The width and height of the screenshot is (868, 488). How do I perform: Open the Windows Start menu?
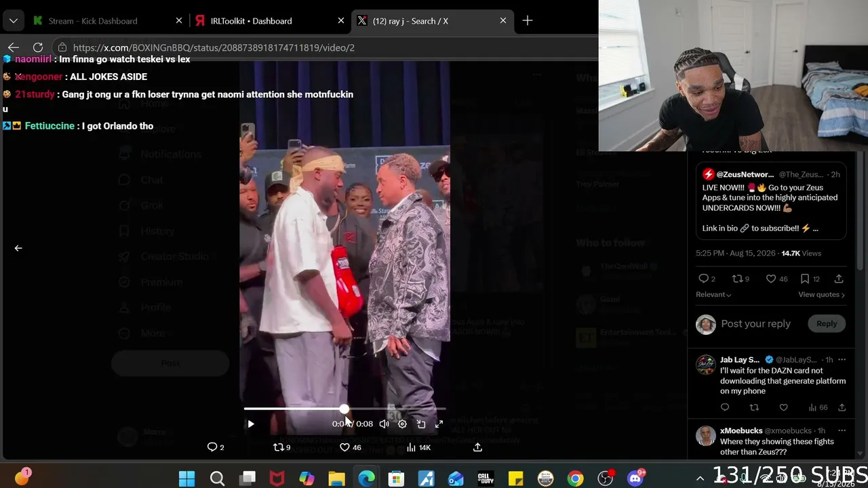click(x=187, y=479)
